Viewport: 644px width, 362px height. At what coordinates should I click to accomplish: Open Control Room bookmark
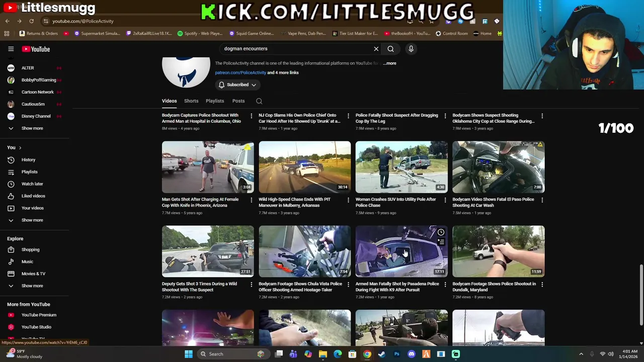452,34
